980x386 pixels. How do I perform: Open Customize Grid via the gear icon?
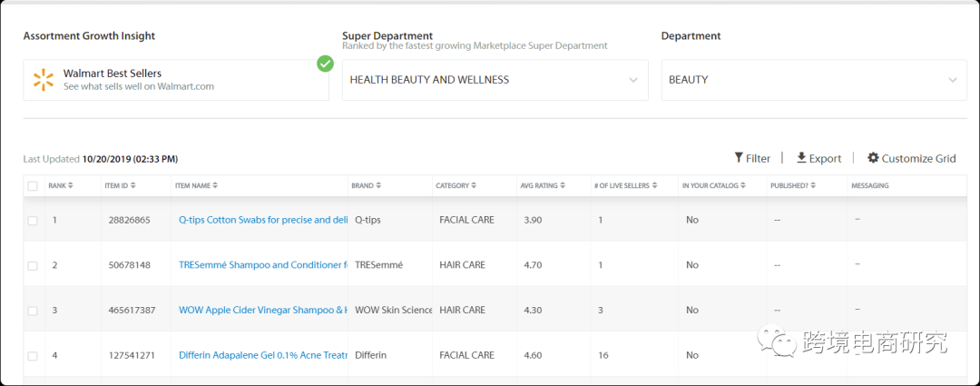pos(873,158)
